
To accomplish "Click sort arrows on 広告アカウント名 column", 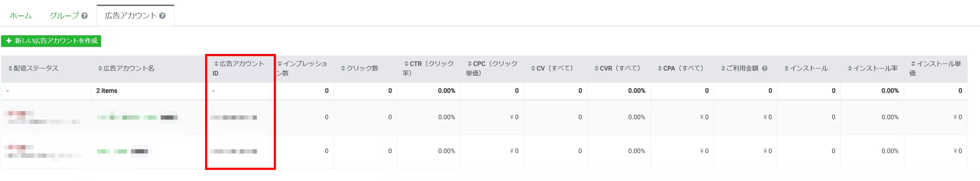I will (x=100, y=68).
